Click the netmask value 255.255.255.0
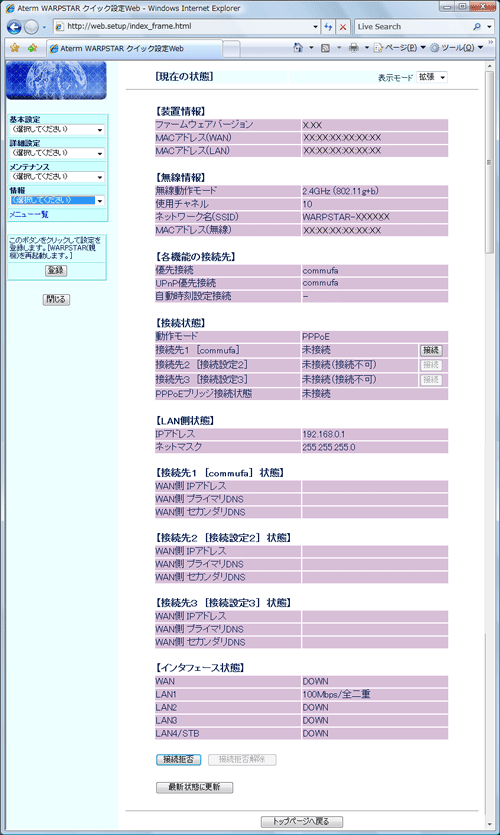The height and width of the screenshot is (835, 500). click(x=329, y=447)
